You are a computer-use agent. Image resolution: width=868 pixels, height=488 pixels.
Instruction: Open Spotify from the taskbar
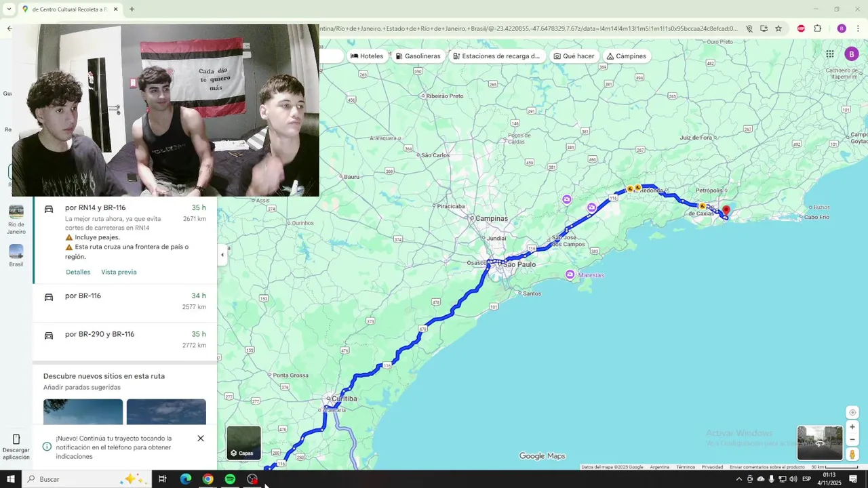click(230, 479)
